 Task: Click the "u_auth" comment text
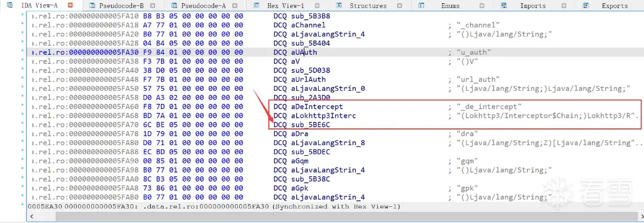[x=474, y=52]
